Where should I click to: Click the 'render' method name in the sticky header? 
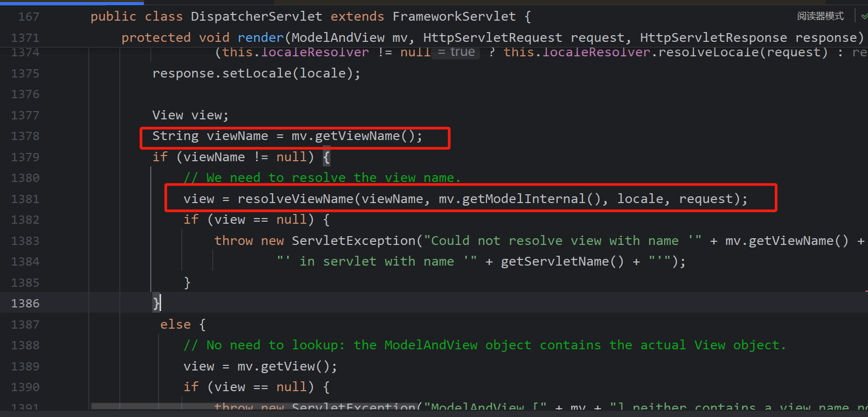coord(261,38)
